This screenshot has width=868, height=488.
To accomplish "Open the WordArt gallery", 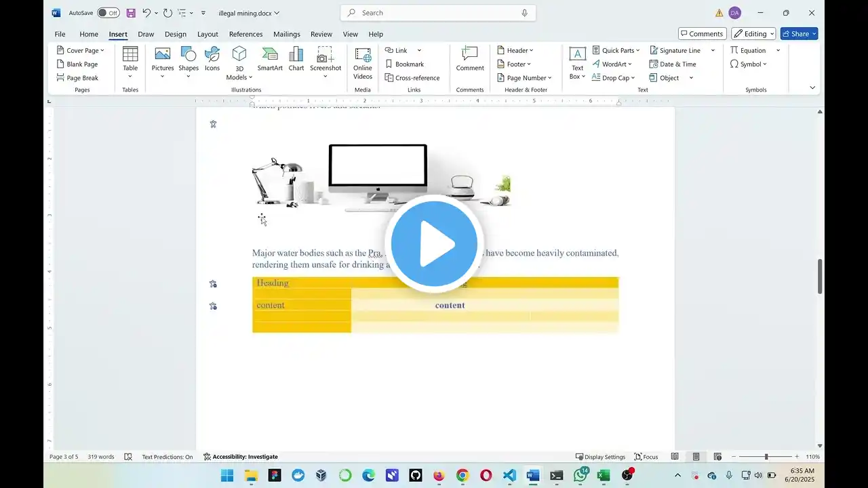I will tap(612, 64).
